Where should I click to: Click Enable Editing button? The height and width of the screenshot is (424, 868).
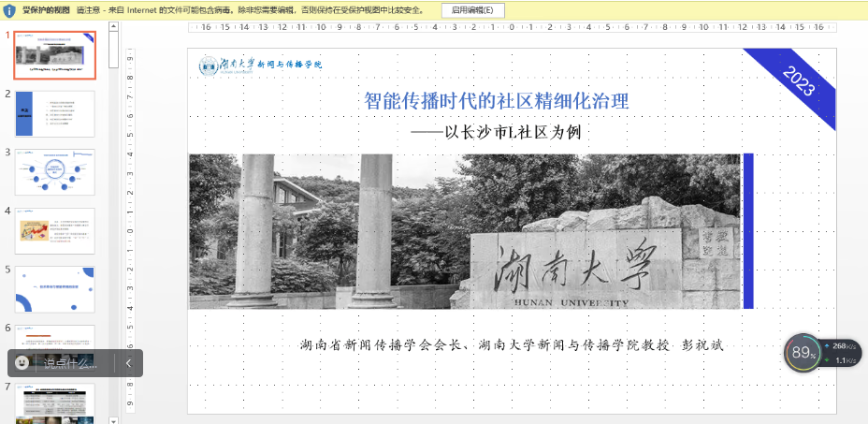point(472,10)
